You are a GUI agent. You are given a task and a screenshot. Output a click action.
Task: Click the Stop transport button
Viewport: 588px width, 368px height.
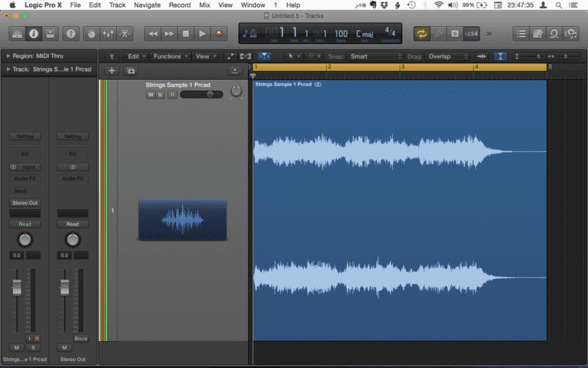185,34
